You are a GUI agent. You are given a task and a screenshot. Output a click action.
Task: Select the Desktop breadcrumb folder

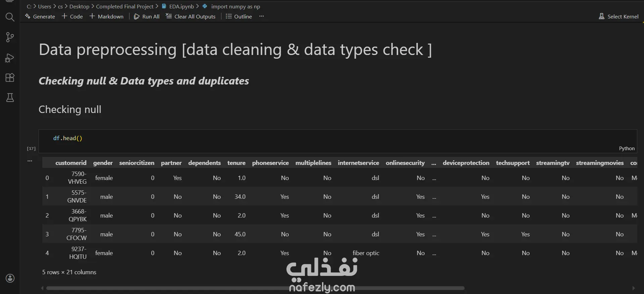click(79, 6)
